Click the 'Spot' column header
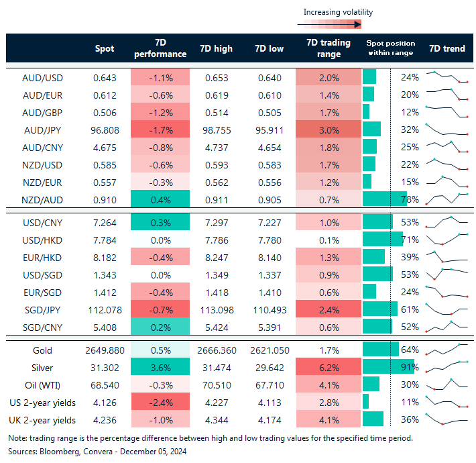The height and width of the screenshot is (463, 476). click(105, 48)
